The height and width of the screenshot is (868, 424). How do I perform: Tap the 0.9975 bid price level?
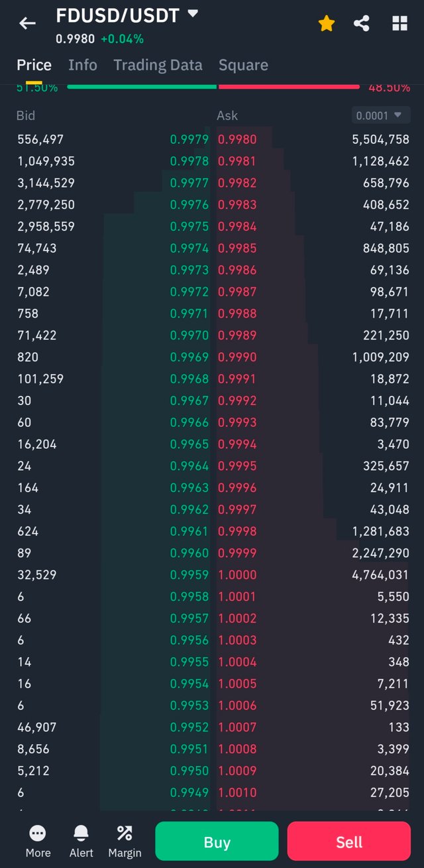tap(189, 227)
